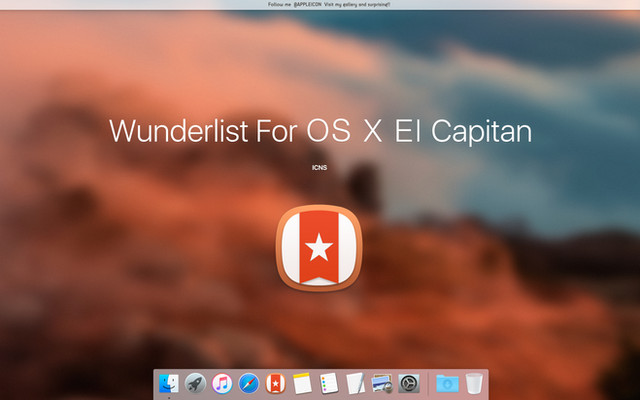Launch Wunderlist from the dock
This screenshot has height=400, width=640.
point(276,383)
